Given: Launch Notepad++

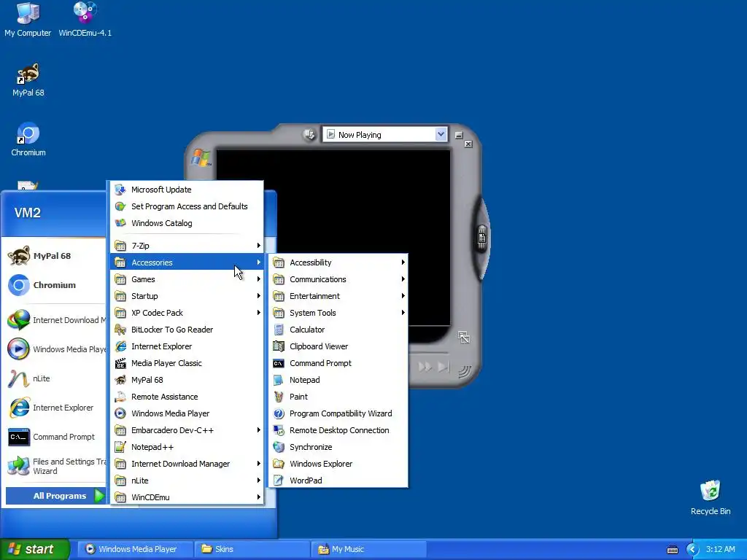Looking at the screenshot, I should [187, 447].
